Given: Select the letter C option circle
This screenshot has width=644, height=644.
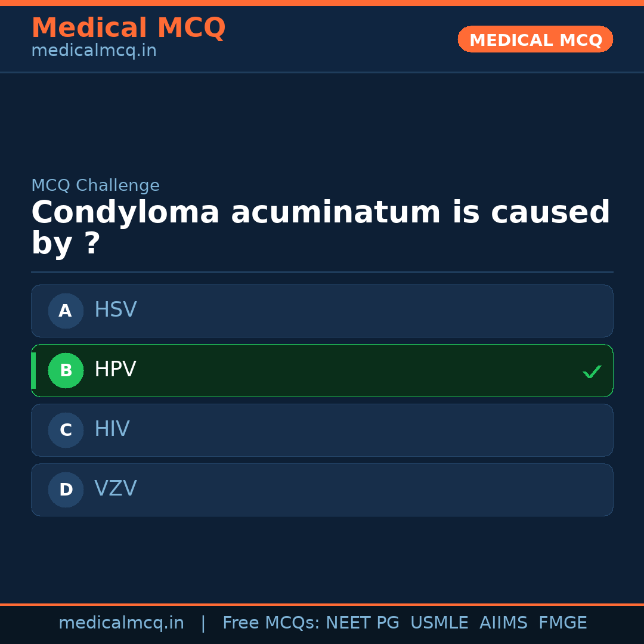Looking at the screenshot, I should pos(66,430).
